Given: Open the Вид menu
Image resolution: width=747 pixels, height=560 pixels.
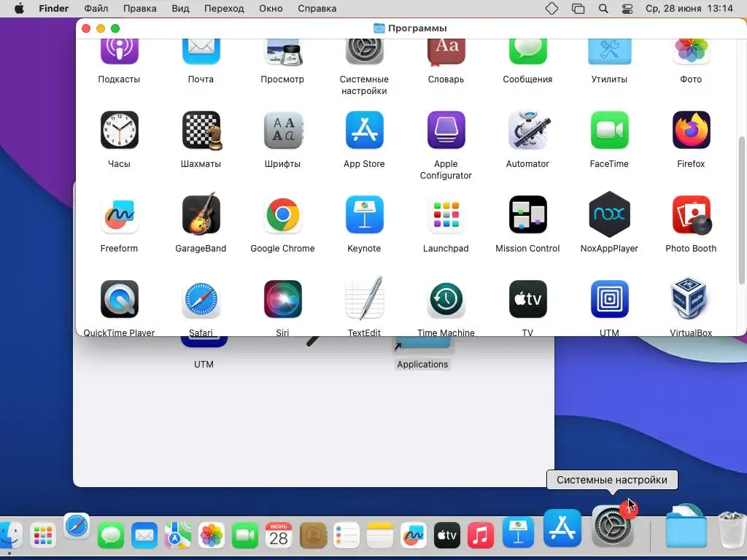Looking at the screenshot, I should [181, 9].
